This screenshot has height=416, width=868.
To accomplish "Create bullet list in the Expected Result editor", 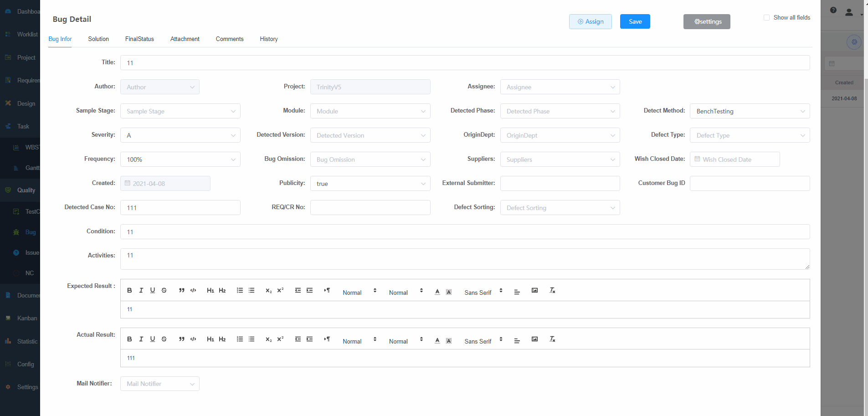I will [252, 290].
